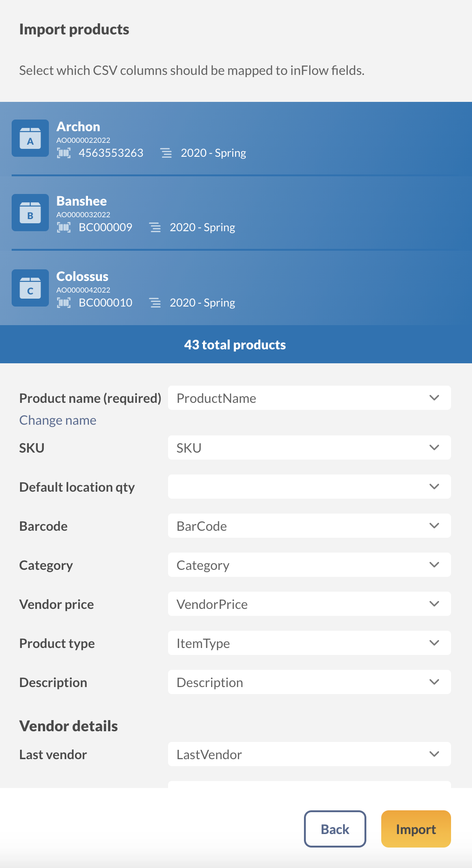Click the barcode icon beside BC000010

click(64, 303)
